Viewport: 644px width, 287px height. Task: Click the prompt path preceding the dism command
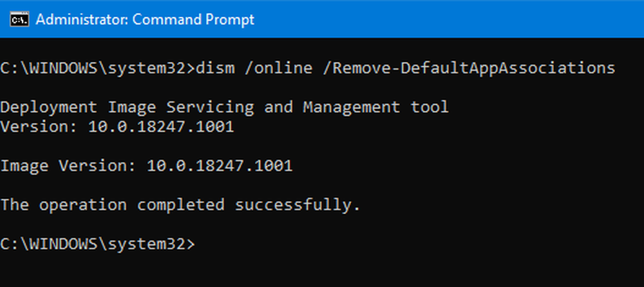tap(97, 68)
